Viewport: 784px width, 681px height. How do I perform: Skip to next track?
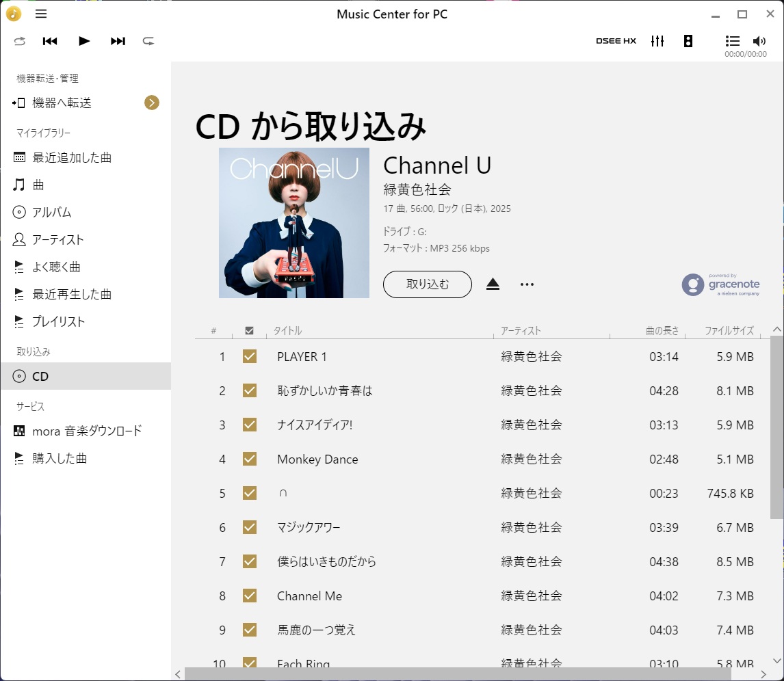[118, 41]
